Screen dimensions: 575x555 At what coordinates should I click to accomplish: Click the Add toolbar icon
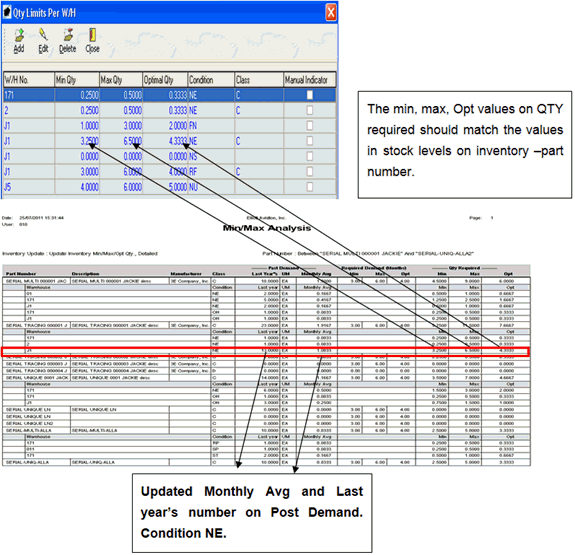(19, 36)
